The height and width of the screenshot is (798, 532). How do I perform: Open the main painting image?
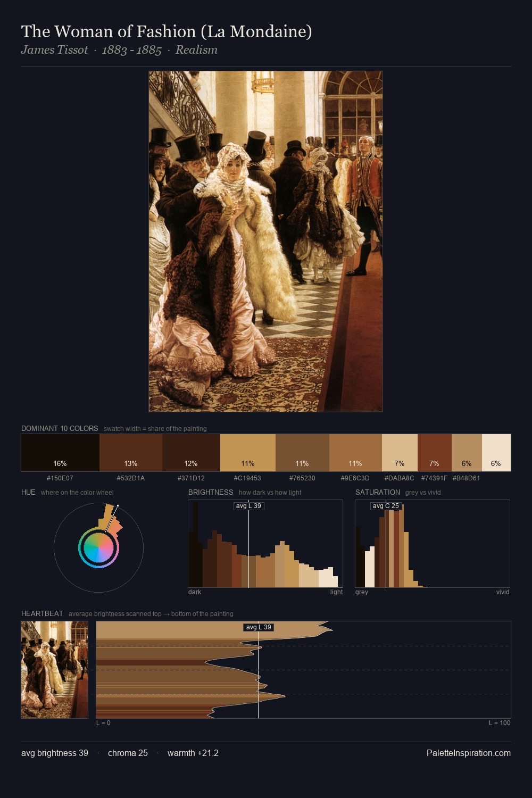pyautogui.click(x=265, y=242)
